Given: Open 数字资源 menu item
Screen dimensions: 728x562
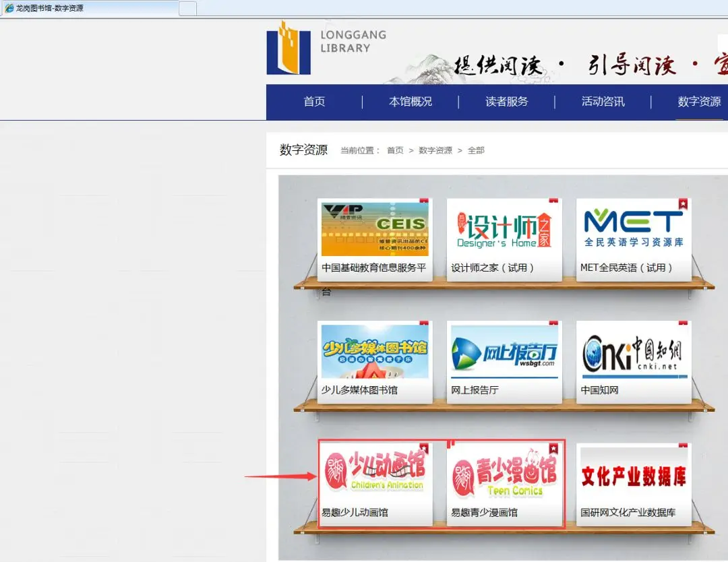Looking at the screenshot, I should tap(699, 102).
